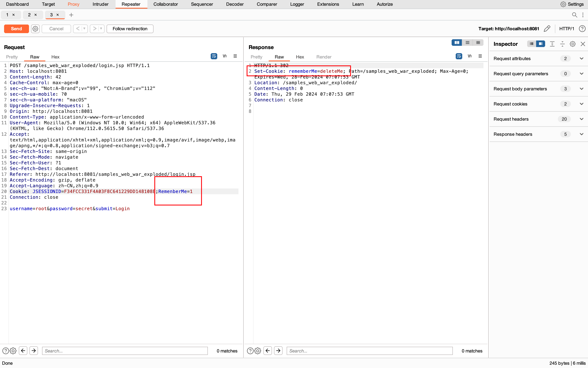Open Repeater send settings gear
The image size is (588, 368).
point(35,29)
